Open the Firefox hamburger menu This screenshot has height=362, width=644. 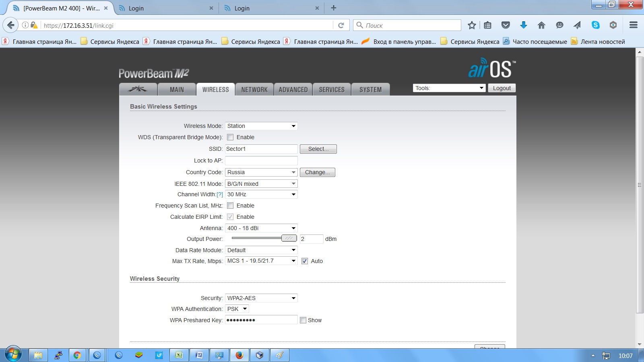(633, 25)
